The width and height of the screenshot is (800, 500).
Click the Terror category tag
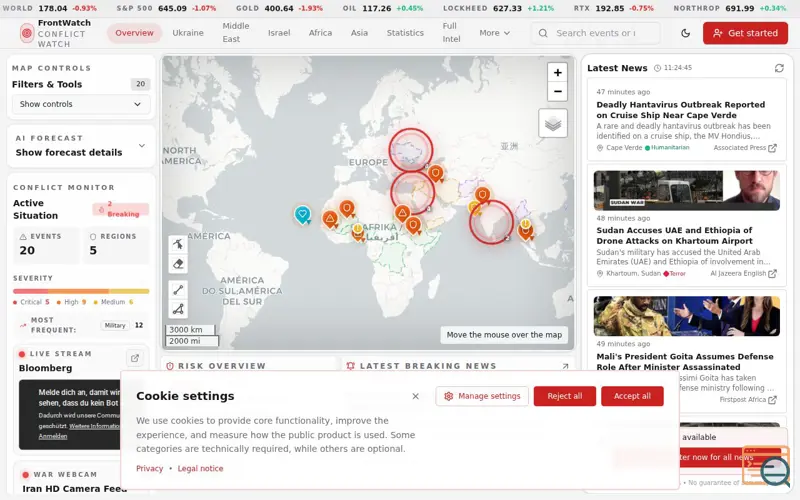[x=674, y=273]
